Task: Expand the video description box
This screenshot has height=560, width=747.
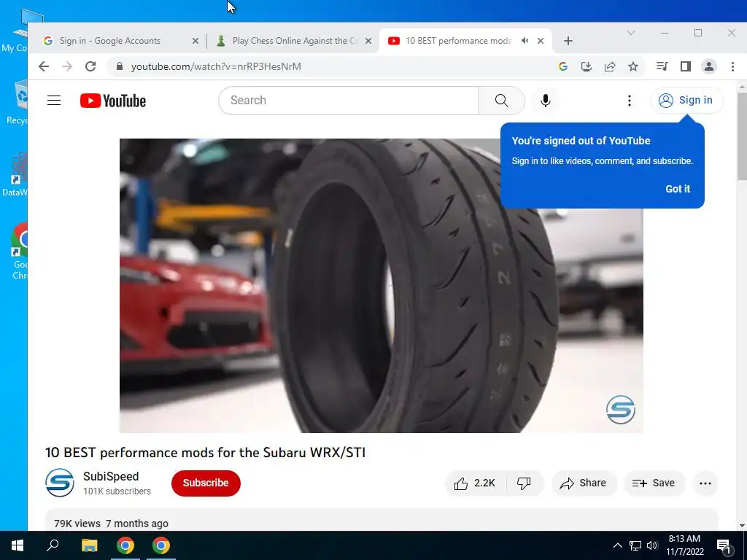Action: (381, 520)
